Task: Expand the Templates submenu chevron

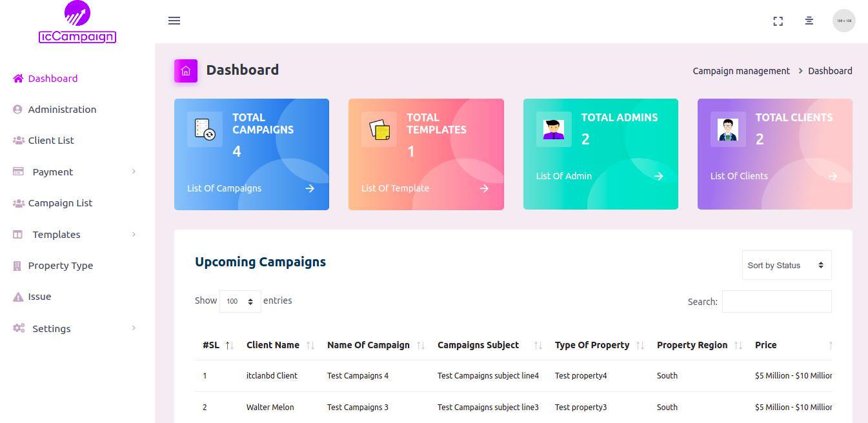Action: pos(134,234)
